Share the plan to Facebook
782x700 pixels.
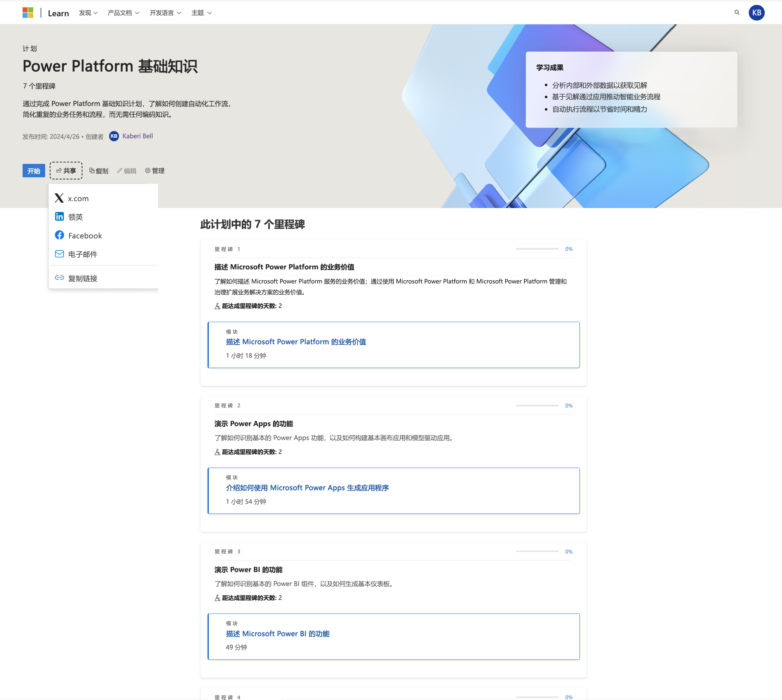tap(103, 235)
